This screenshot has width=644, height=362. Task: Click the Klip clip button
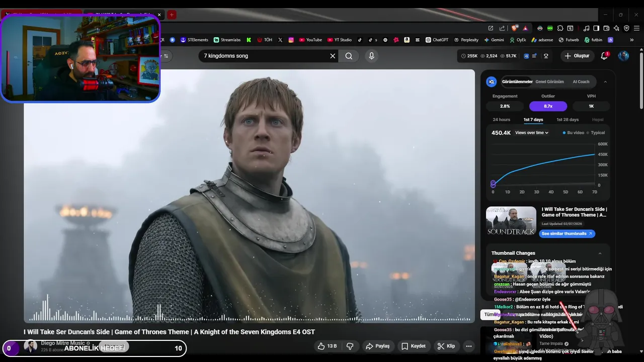tap(446, 346)
